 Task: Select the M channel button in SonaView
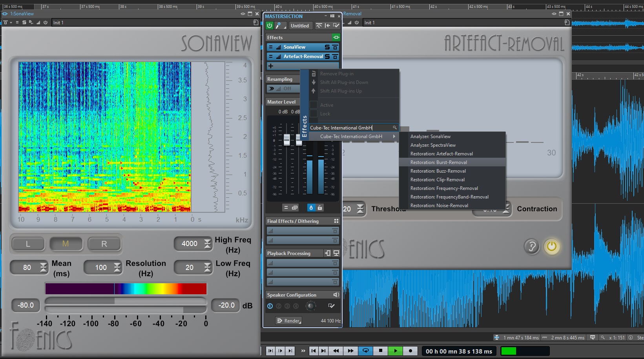pyautogui.click(x=66, y=244)
